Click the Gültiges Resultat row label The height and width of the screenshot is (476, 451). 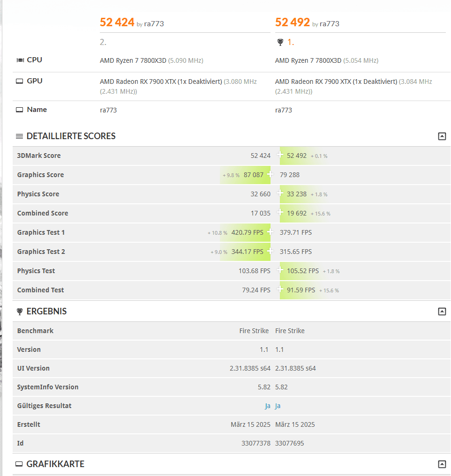pyautogui.click(x=45, y=406)
